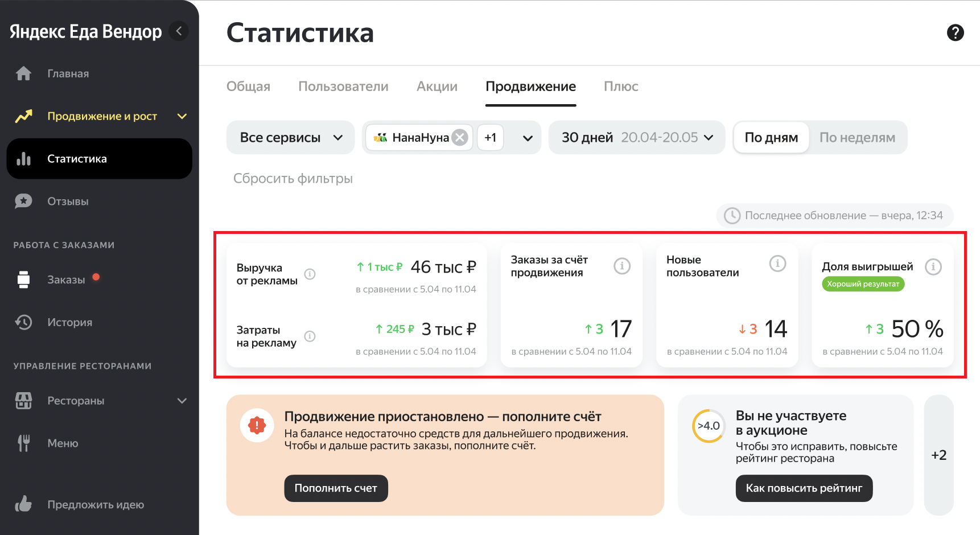This screenshot has height=535, width=980.
Task: Switch to the Акции tab
Action: tap(437, 87)
